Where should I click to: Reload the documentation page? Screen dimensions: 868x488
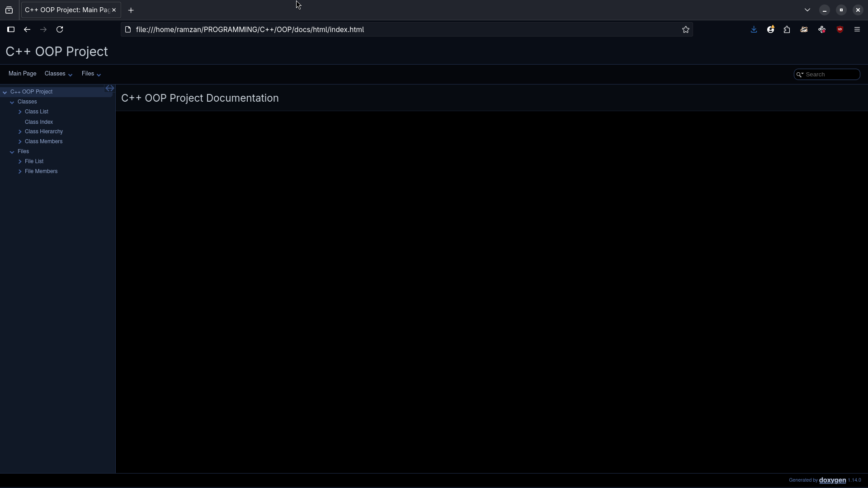(60, 29)
